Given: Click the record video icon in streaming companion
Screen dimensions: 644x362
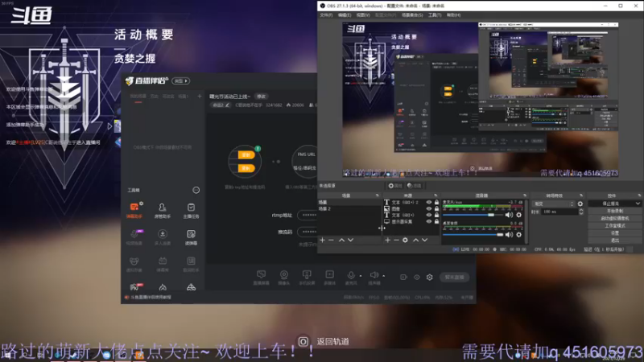Looking at the screenshot, I should click(x=403, y=277).
